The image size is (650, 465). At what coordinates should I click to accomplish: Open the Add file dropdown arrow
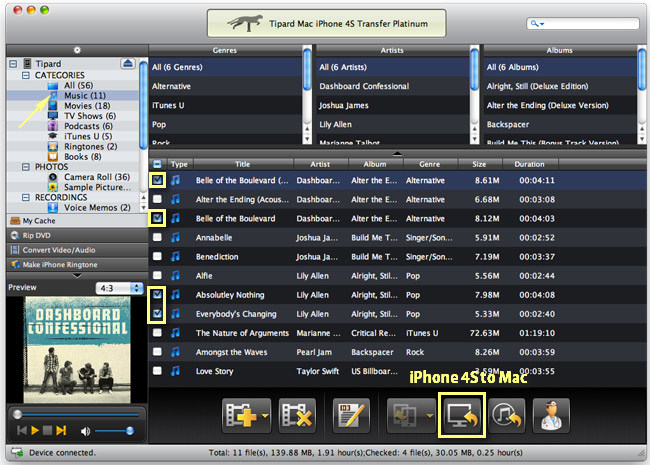point(264,416)
